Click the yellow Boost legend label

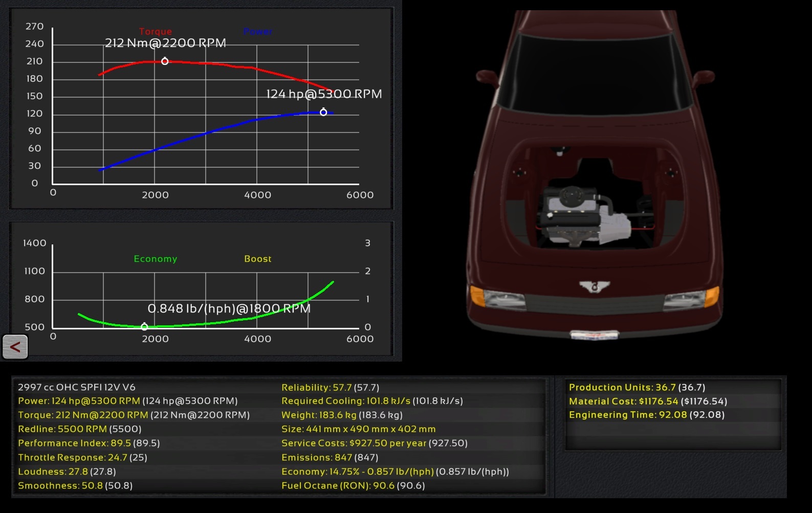[258, 259]
